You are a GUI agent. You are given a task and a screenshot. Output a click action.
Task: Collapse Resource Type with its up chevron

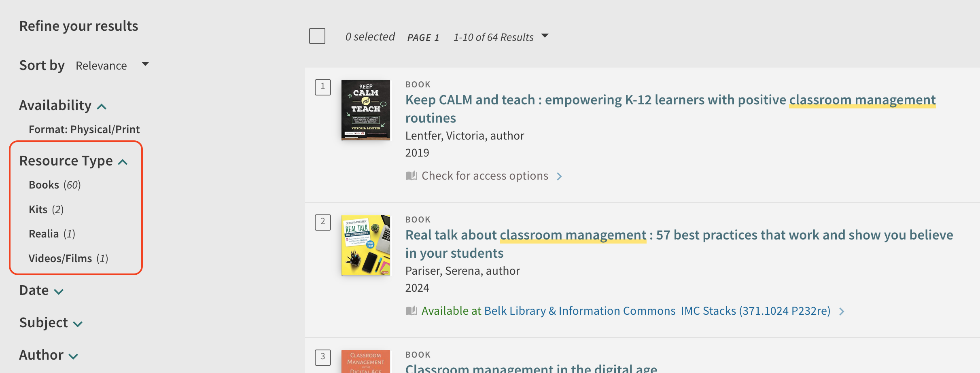pos(123,162)
